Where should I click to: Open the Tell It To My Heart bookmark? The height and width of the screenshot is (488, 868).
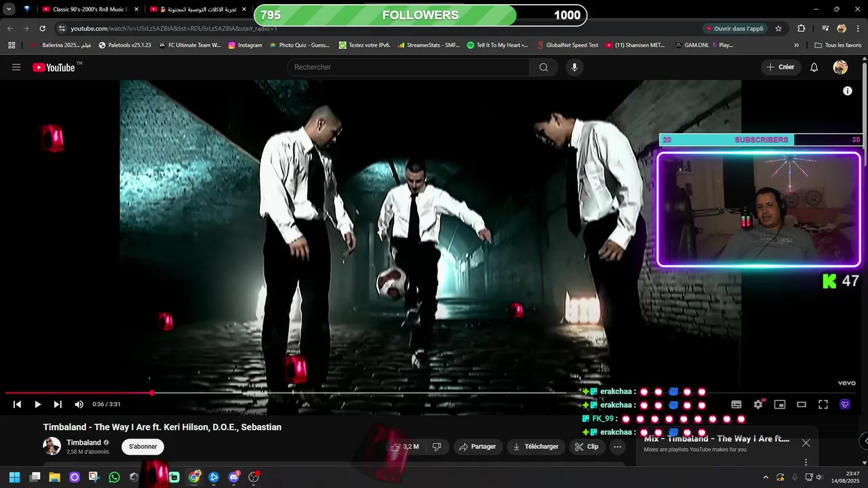coord(497,45)
